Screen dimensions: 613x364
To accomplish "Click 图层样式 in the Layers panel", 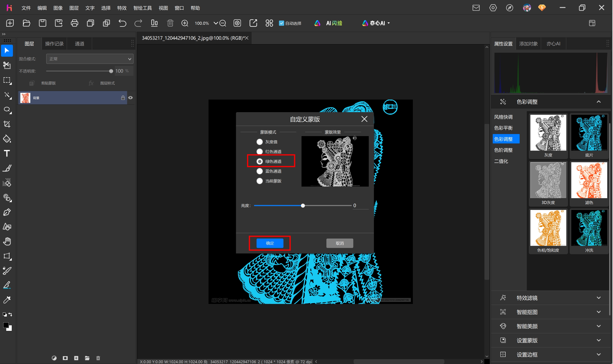I will coord(107,83).
